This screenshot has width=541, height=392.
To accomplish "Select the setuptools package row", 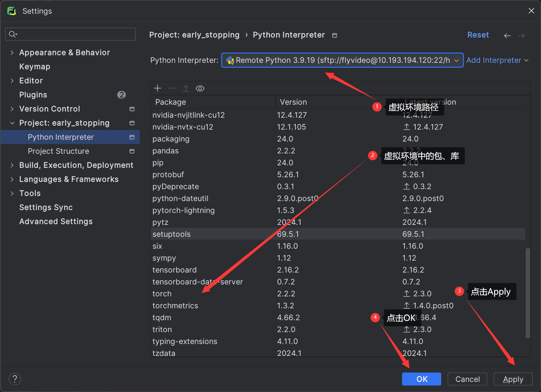I will pyautogui.click(x=338, y=234).
